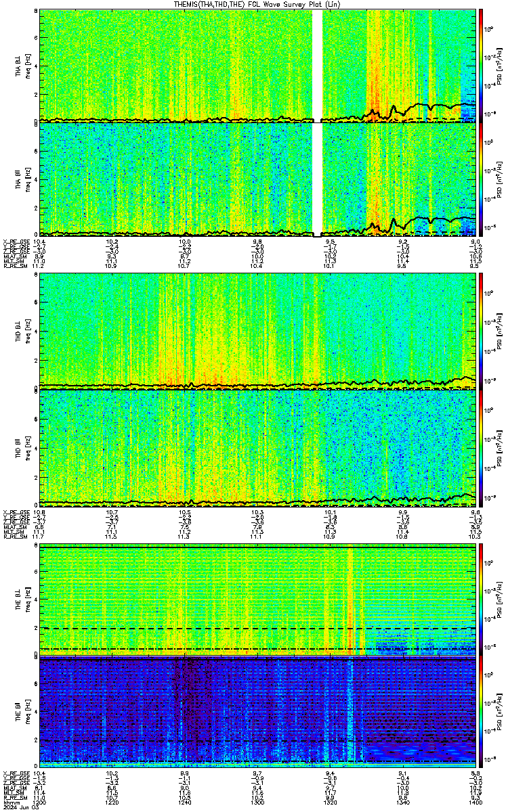Click the bright vertical streak in THE B-perpendicular panel

pos(350,598)
